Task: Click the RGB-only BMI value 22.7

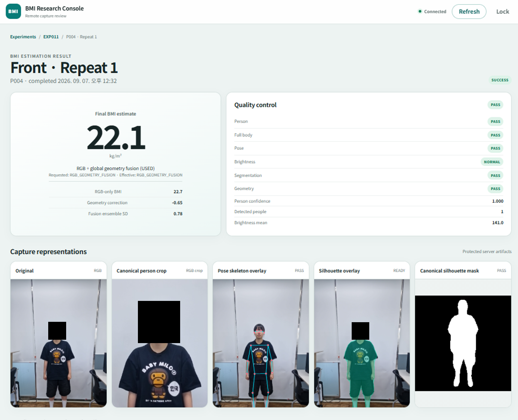Action: [178, 192]
